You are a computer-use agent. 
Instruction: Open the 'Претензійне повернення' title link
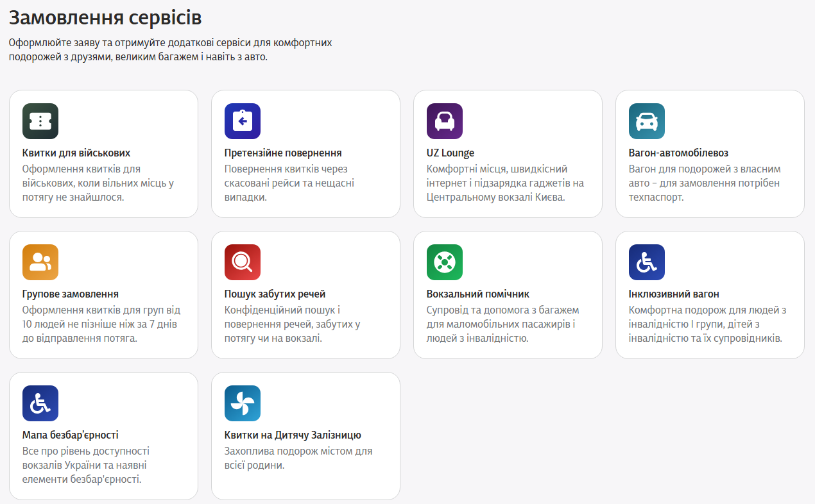coord(283,153)
